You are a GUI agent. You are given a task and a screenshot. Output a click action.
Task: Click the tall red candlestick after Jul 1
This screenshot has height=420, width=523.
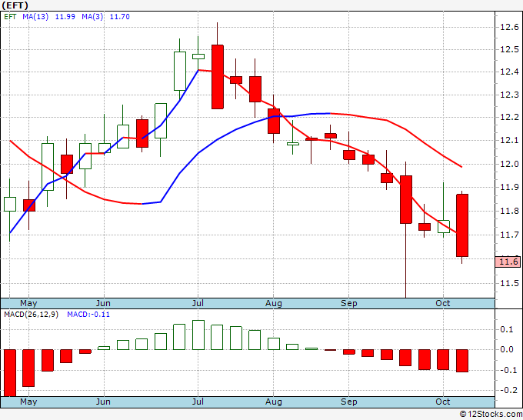point(218,77)
